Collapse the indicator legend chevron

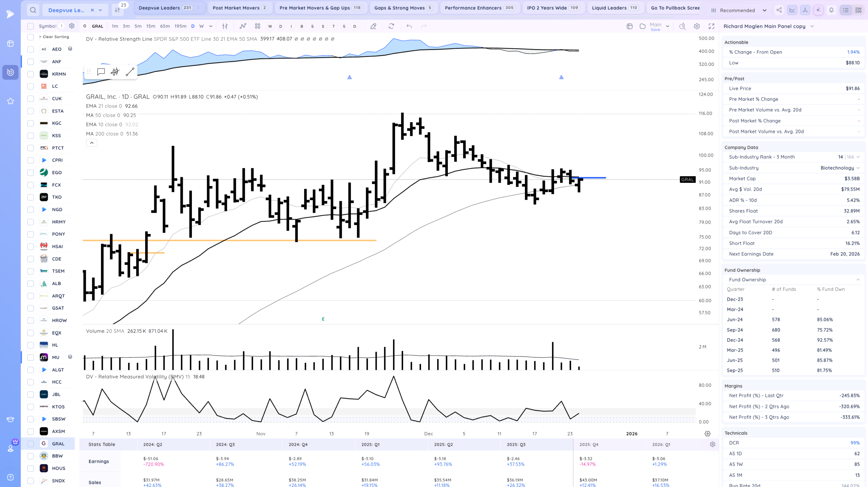coord(92,143)
